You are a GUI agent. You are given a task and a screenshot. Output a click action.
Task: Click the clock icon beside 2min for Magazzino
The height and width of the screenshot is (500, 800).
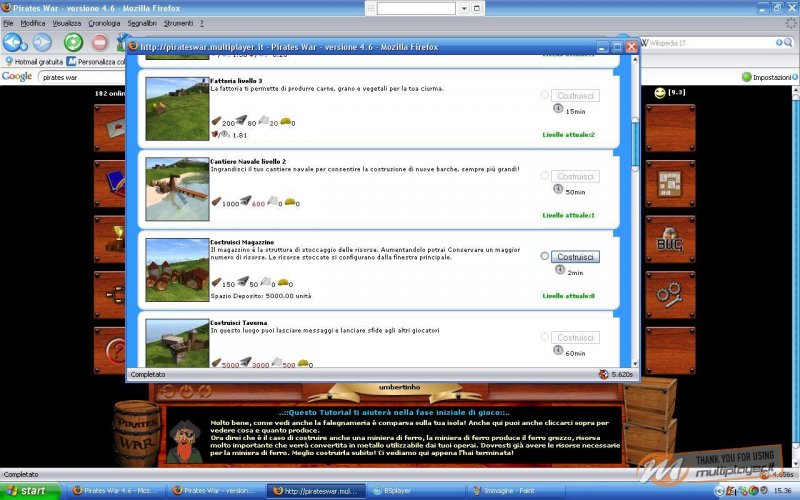560,269
